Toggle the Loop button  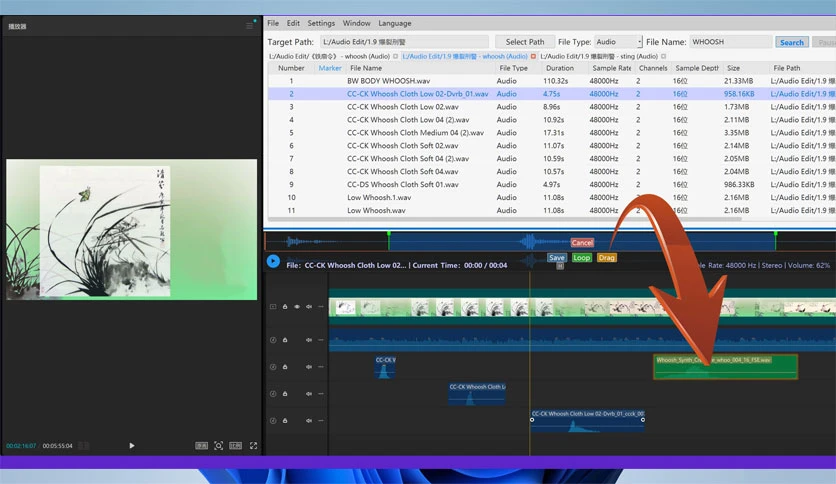582,257
